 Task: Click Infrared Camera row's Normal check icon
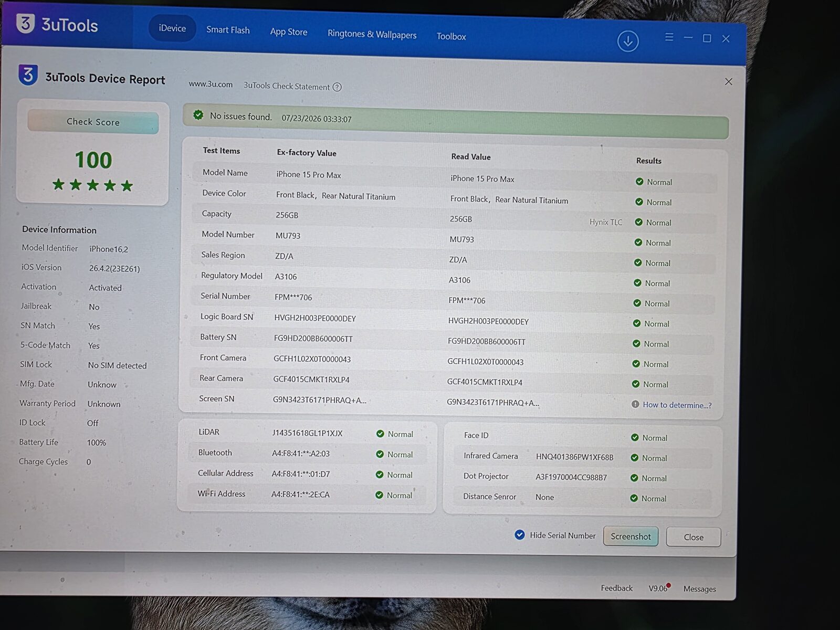click(634, 458)
